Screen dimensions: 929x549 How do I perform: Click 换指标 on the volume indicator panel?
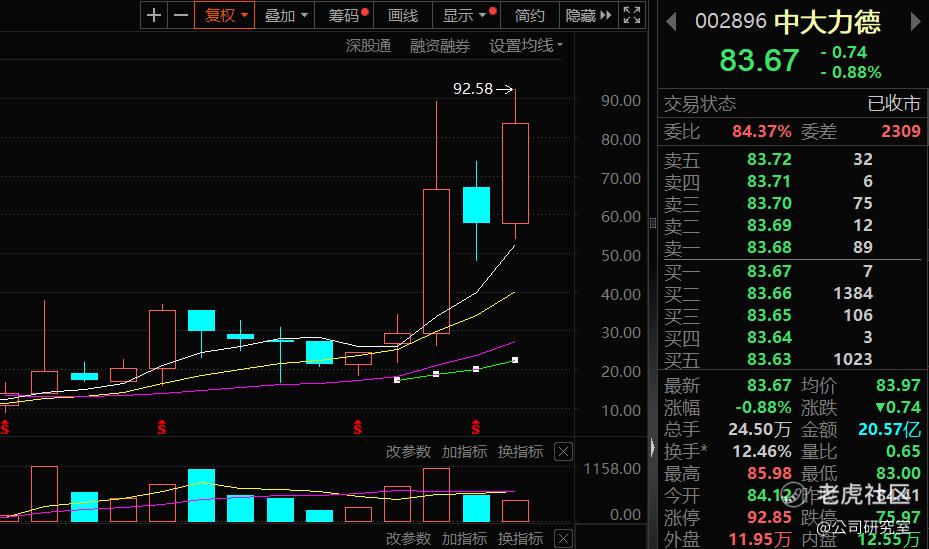coord(520,452)
